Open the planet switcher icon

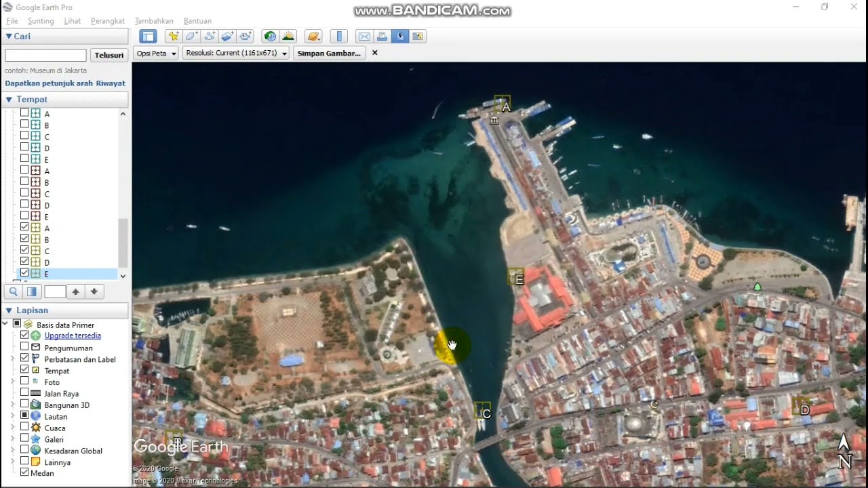pyautogui.click(x=313, y=37)
